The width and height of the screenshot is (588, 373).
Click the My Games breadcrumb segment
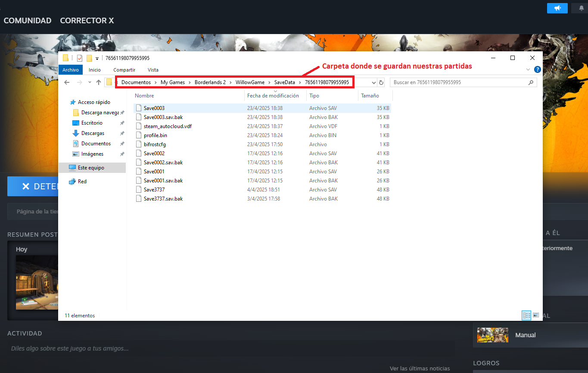pyautogui.click(x=173, y=82)
